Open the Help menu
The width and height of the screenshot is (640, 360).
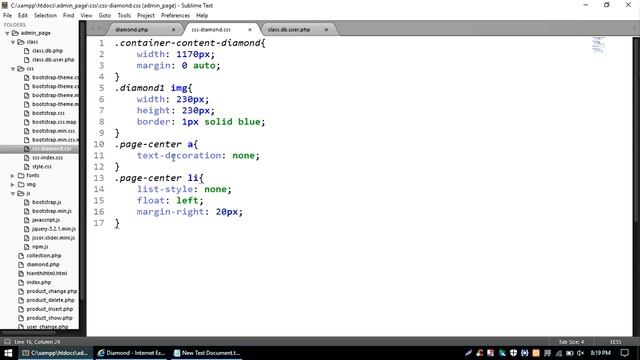pos(202,16)
